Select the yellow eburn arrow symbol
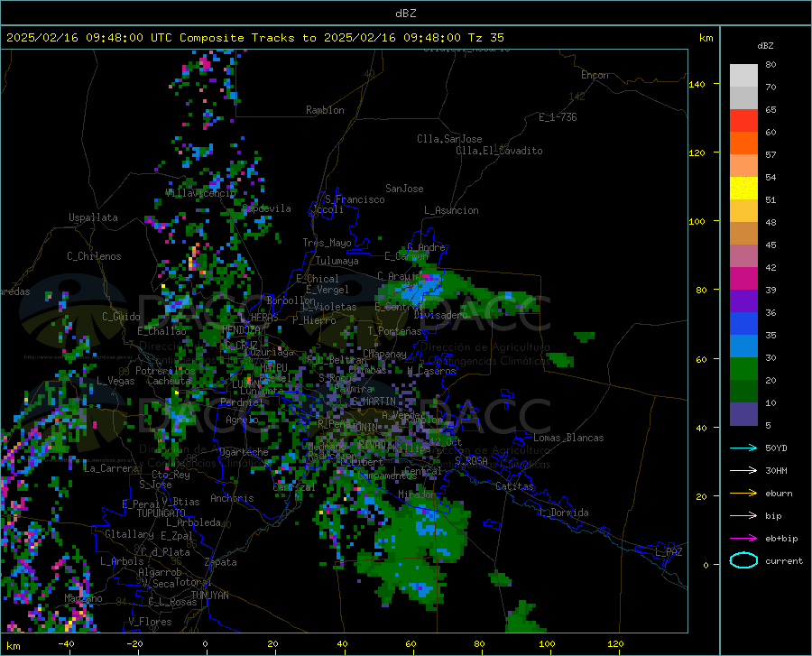 (x=743, y=494)
